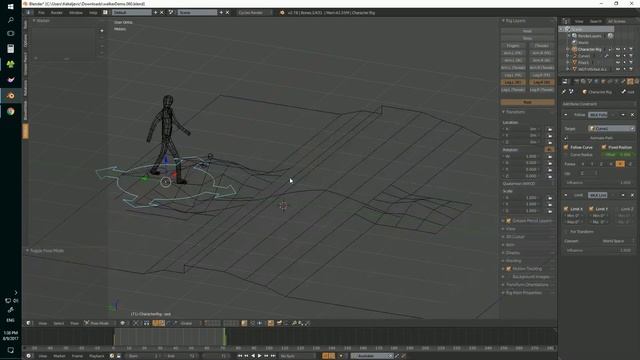The width and height of the screenshot is (640, 360).
Task: Adjust the Follow Path Influence slider
Action: [x=600, y=183]
